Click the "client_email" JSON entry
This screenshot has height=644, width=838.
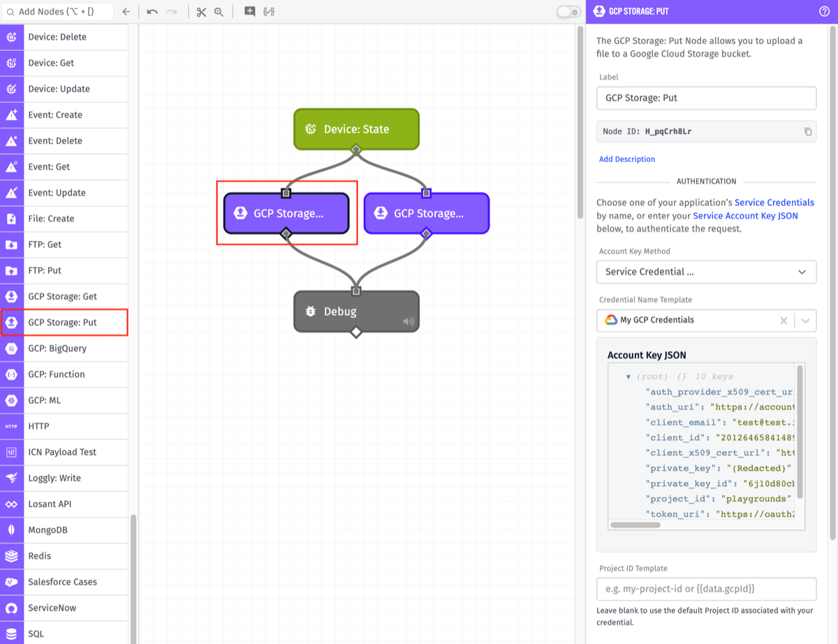point(720,423)
